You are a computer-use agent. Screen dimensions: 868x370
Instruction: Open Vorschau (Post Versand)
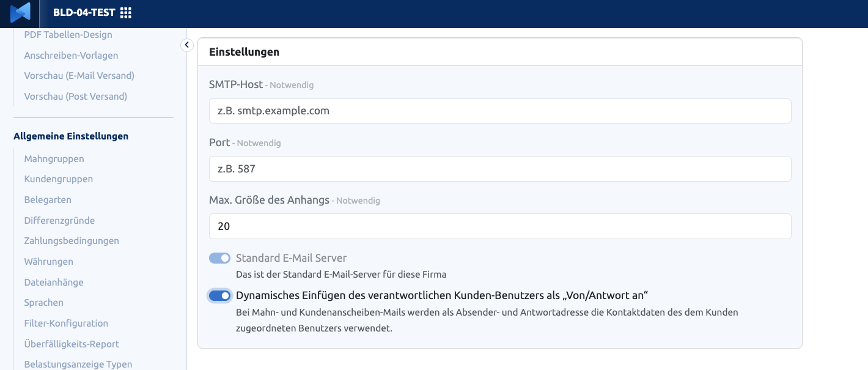[x=76, y=97]
